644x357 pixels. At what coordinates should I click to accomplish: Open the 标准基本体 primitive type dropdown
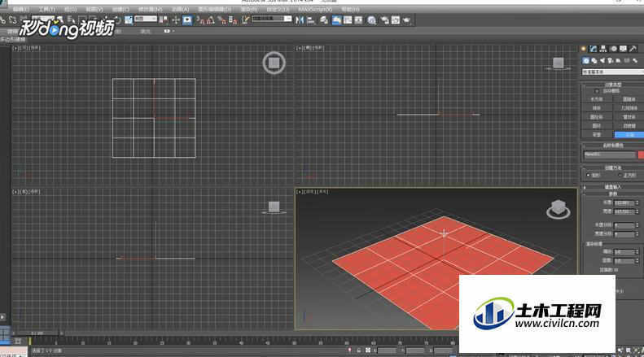(x=613, y=72)
